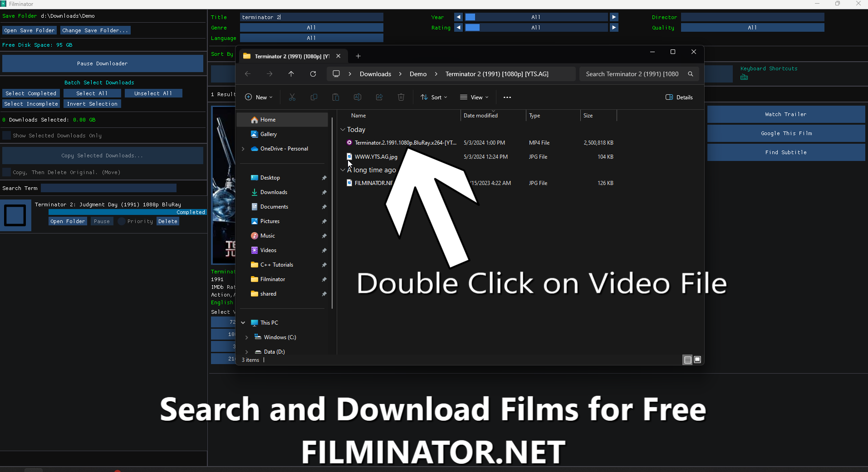The height and width of the screenshot is (472, 868).
Task: Adjust the Rating filter slider
Action: point(536,27)
